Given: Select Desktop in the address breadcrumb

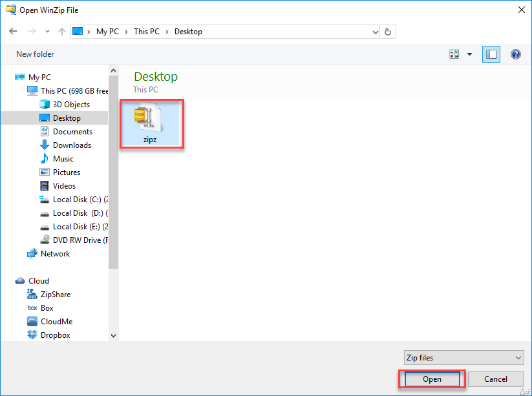Looking at the screenshot, I should (188, 32).
